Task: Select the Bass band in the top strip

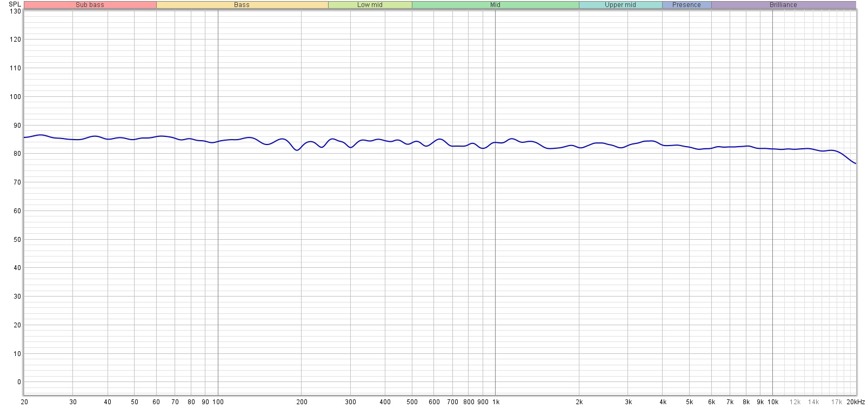Action: (242, 5)
